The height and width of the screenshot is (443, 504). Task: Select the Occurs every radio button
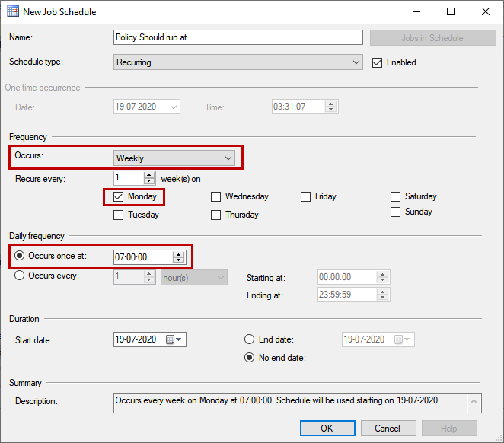[20, 276]
